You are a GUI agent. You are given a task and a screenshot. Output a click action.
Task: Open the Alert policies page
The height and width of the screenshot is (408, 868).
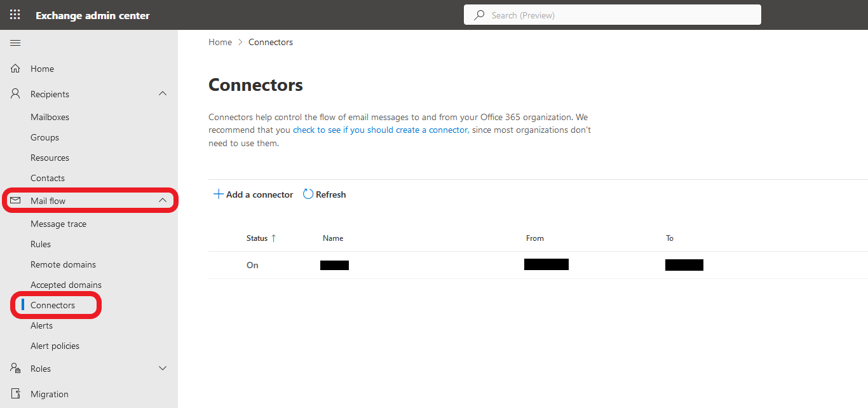click(x=55, y=345)
